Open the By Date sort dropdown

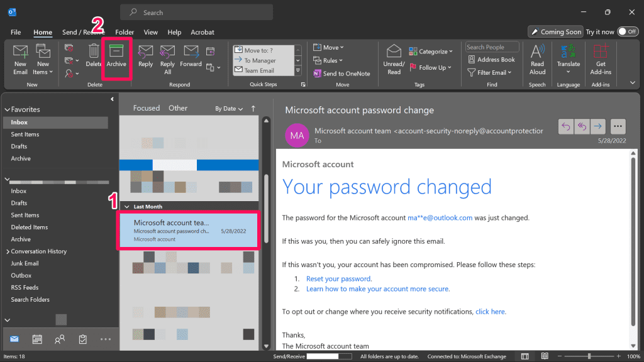tap(229, 109)
